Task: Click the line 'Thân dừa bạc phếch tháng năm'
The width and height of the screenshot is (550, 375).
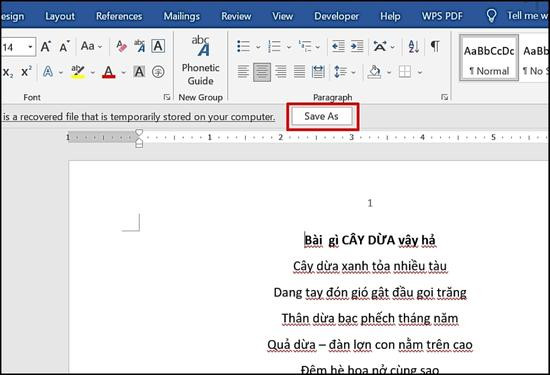Action: 370,318
